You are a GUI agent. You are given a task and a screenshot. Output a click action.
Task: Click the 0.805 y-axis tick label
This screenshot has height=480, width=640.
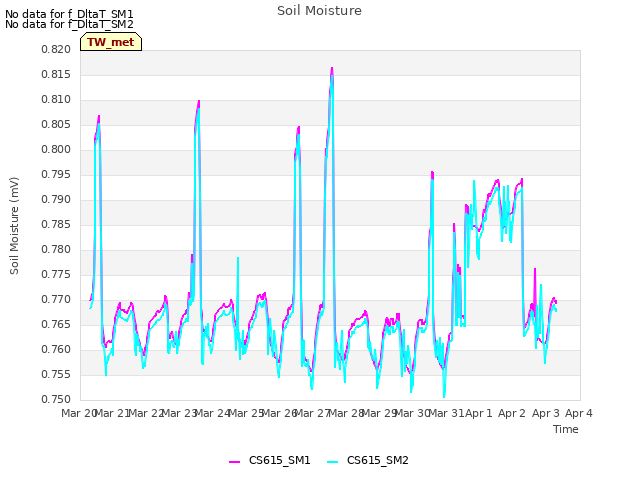pos(56,124)
